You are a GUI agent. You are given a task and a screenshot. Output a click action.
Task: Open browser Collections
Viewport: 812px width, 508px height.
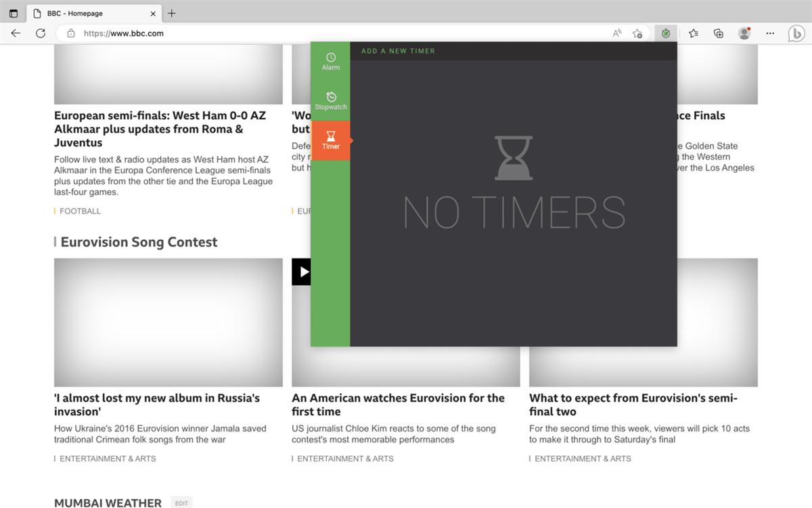click(x=718, y=33)
